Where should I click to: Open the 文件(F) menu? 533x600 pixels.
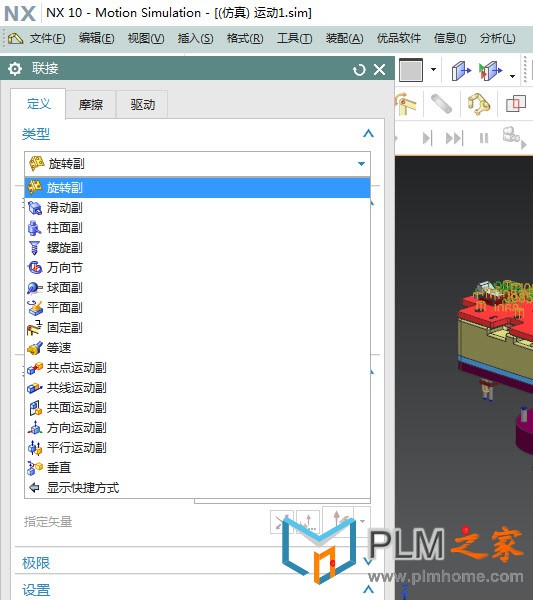pyautogui.click(x=48, y=38)
